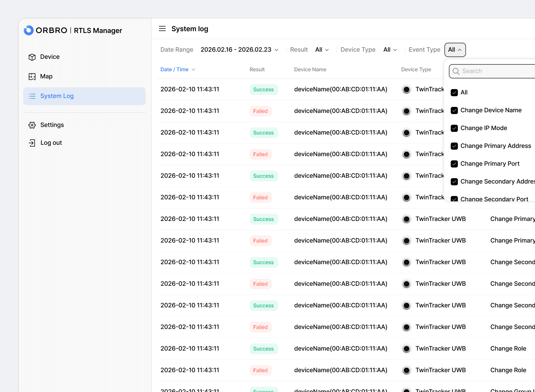Collapse the Event Type dropdown
This screenshot has width=535, height=392.
[x=455, y=50]
